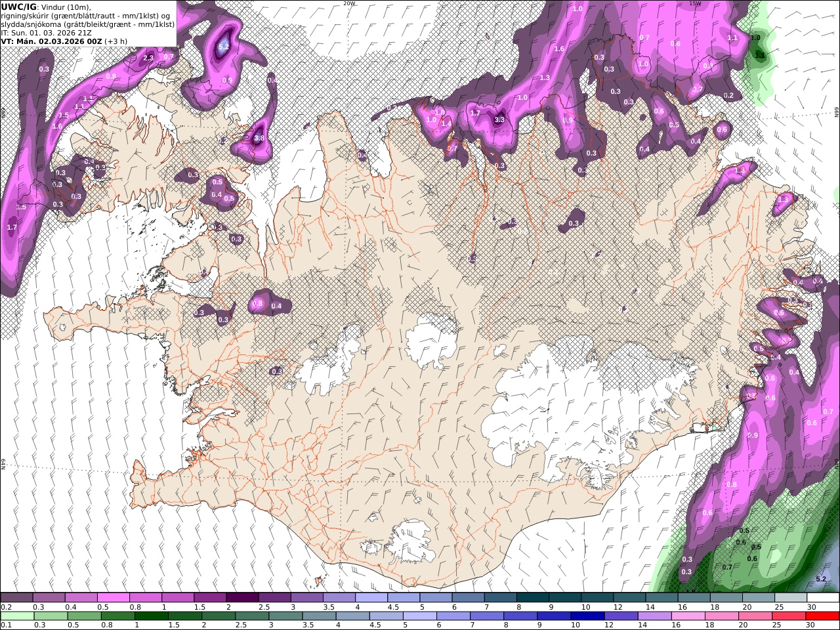The height and width of the screenshot is (630, 840).
Task: Pick the light violet rain swatch between 14 and 16
Action: tap(655, 616)
